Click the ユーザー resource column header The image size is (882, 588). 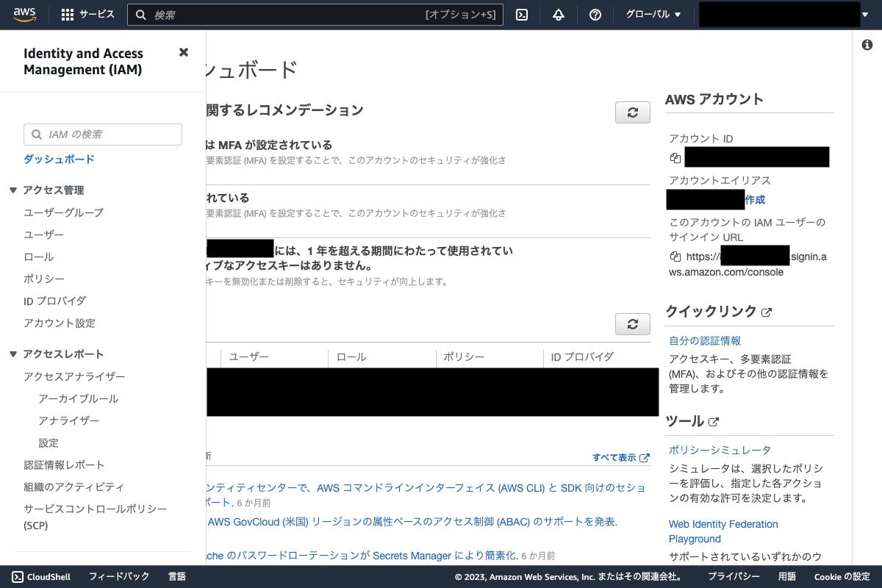point(249,357)
